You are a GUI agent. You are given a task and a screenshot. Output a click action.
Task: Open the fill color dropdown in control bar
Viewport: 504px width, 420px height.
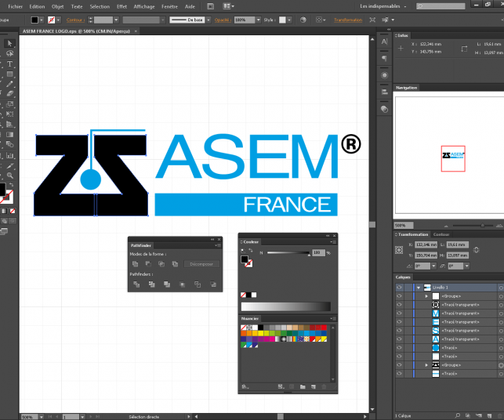(x=42, y=20)
